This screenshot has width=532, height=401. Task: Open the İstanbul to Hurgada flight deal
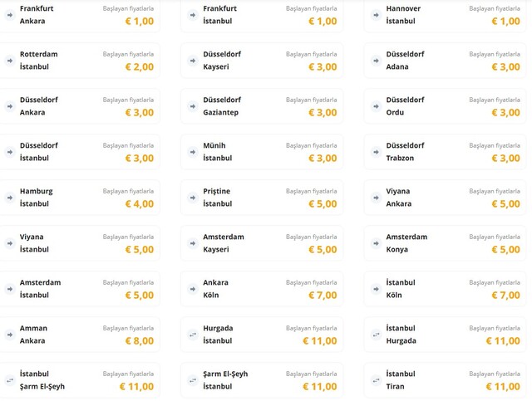[x=445, y=335]
